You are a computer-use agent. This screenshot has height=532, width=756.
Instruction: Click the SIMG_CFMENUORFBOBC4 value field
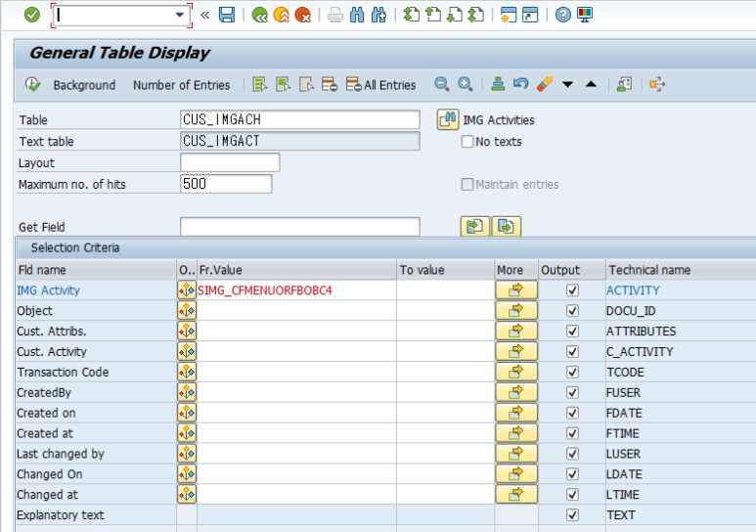point(296,290)
